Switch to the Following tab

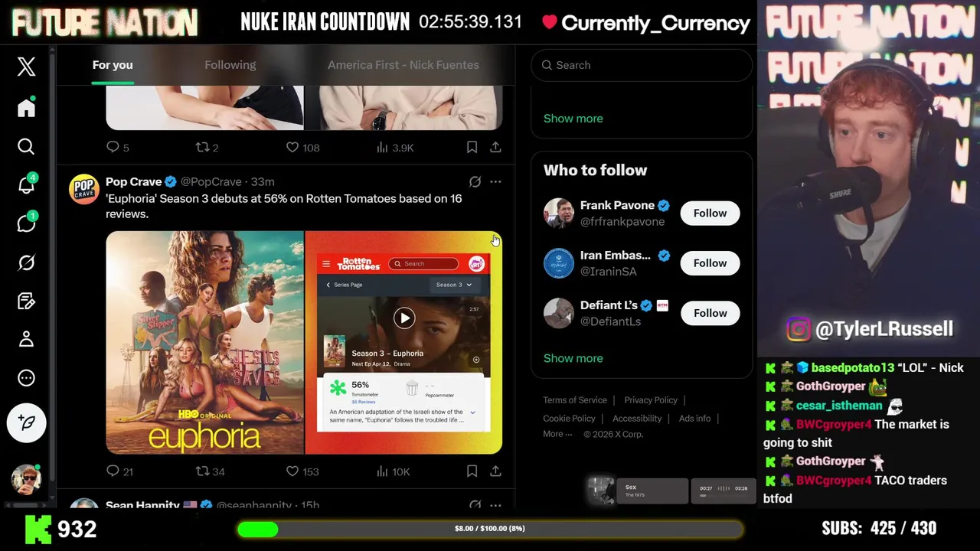coord(230,65)
